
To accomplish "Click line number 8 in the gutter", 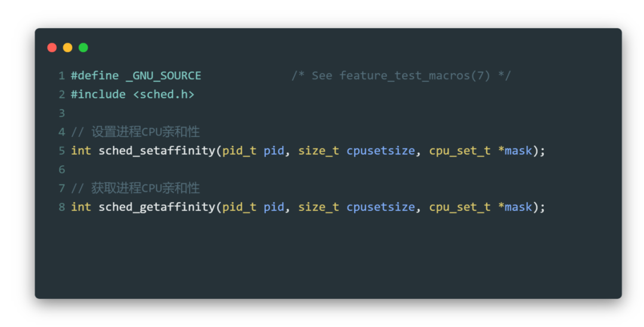I will pyautogui.click(x=61, y=207).
